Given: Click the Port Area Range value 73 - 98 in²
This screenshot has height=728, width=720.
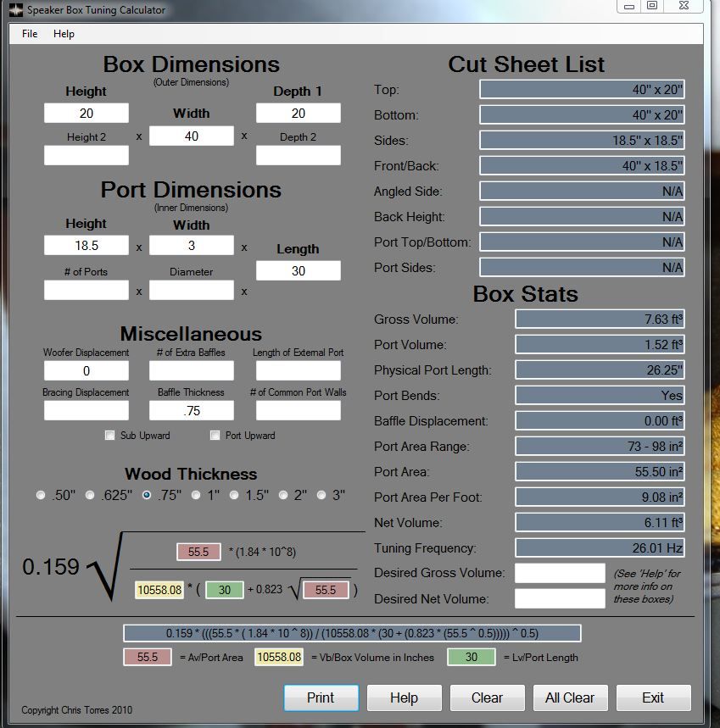Looking at the screenshot, I should [x=600, y=446].
